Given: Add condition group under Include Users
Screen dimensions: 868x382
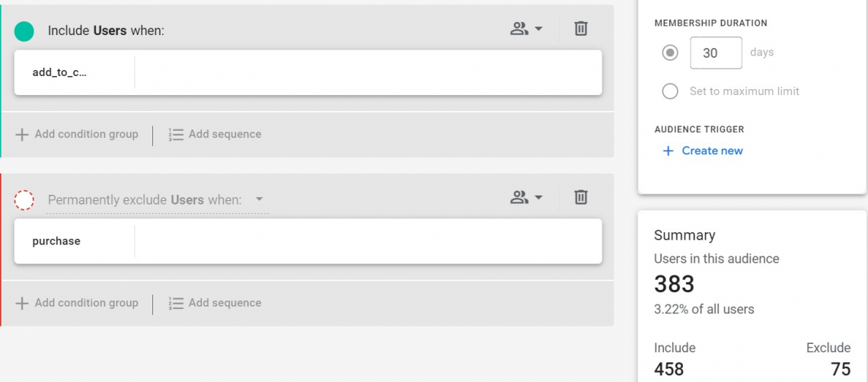Looking at the screenshot, I should (x=76, y=135).
